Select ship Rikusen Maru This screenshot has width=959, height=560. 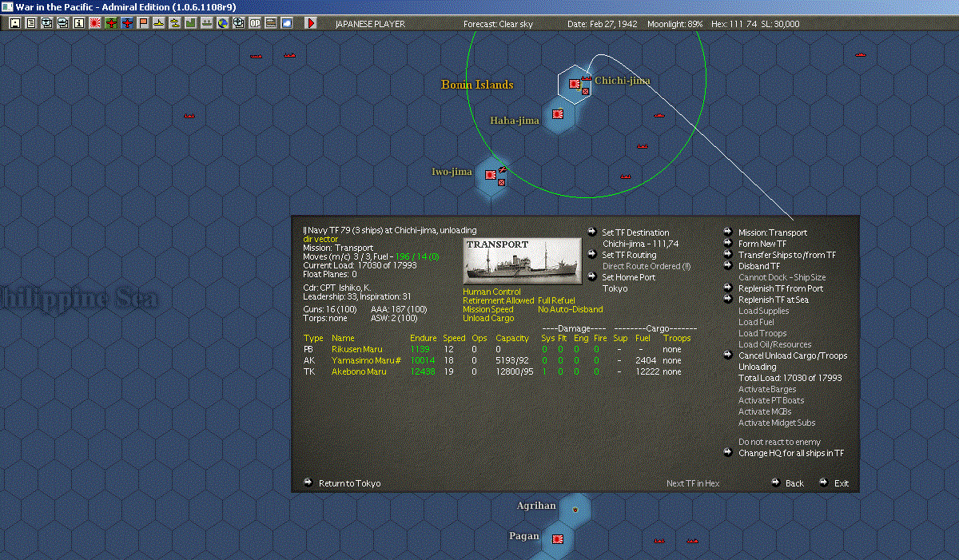[357, 349]
